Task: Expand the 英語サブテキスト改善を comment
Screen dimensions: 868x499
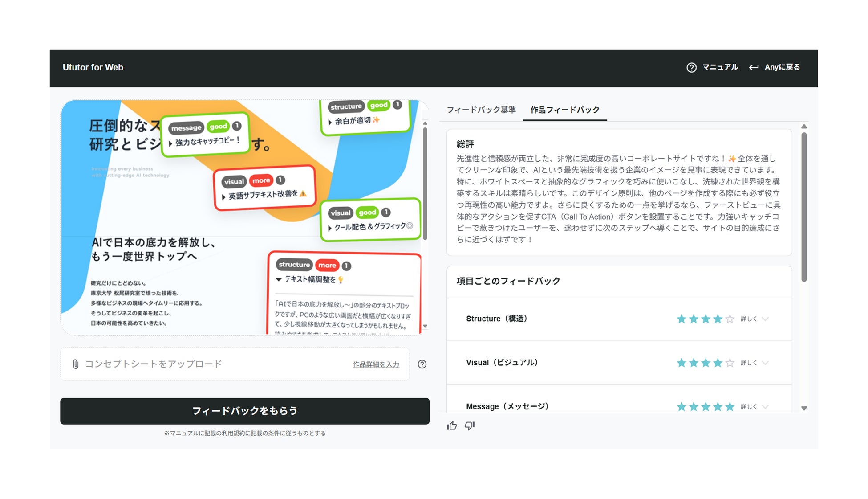Action: [223, 197]
